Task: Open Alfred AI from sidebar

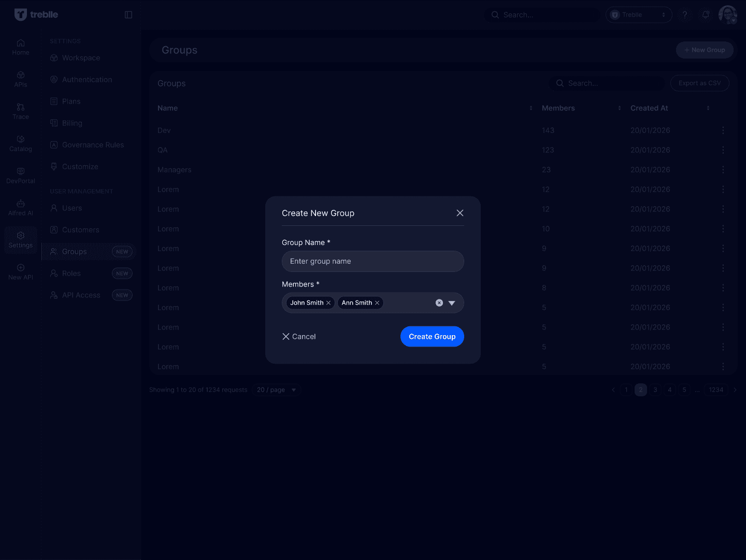Action: (x=21, y=207)
